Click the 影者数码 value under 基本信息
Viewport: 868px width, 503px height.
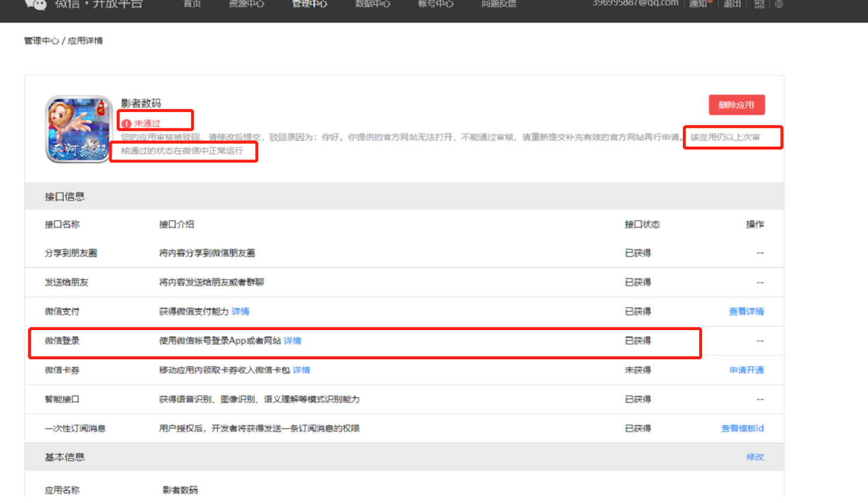[180, 490]
